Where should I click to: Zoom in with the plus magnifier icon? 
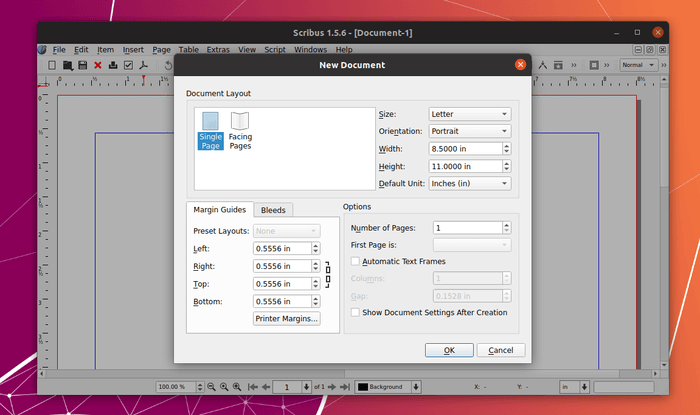[x=237, y=387]
